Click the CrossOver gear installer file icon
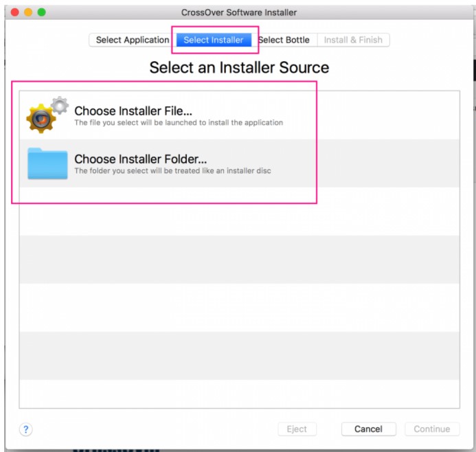476x452 pixels. (x=47, y=115)
